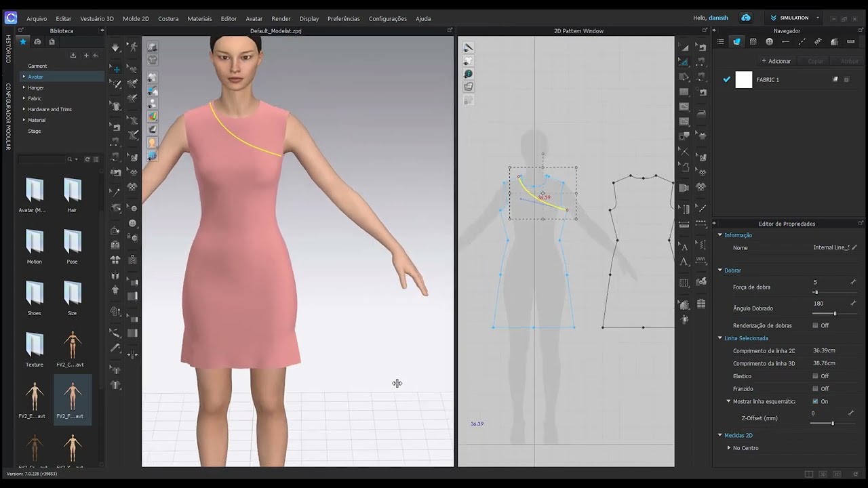
Task: Open the Favorites star tab in Biblioteca
Action: [23, 41]
